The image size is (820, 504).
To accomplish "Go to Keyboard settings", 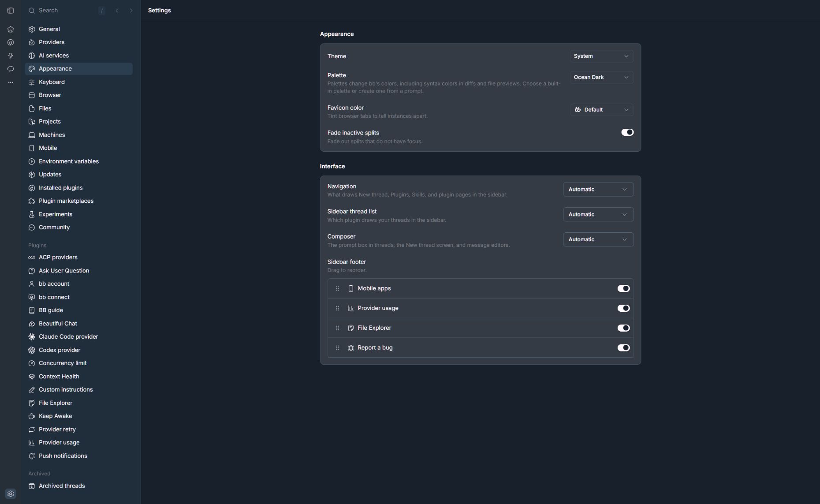I will point(79,82).
